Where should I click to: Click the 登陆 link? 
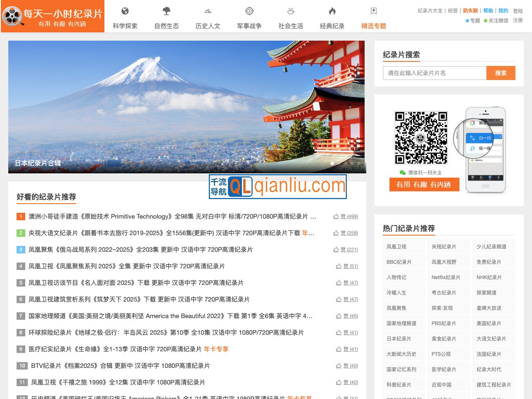pyautogui.click(x=518, y=10)
